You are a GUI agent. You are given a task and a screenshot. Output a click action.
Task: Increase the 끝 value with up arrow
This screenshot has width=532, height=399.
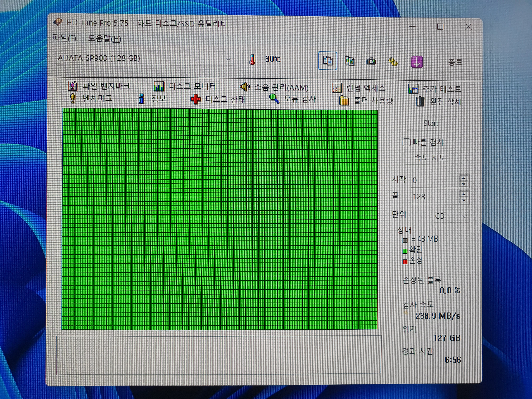click(464, 194)
